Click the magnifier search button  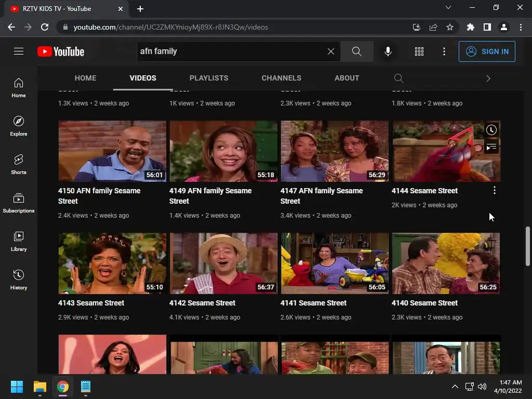click(356, 51)
